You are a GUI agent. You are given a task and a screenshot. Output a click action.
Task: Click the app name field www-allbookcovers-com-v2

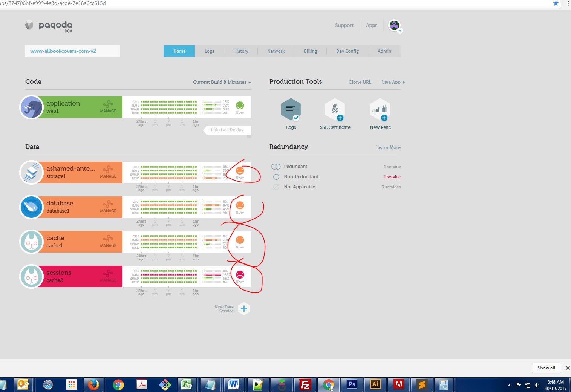tap(73, 51)
